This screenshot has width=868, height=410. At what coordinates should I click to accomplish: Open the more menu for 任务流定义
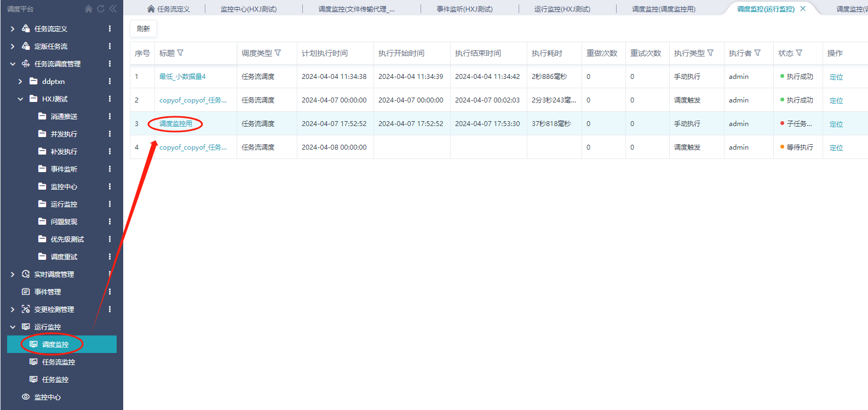point(110,29)
